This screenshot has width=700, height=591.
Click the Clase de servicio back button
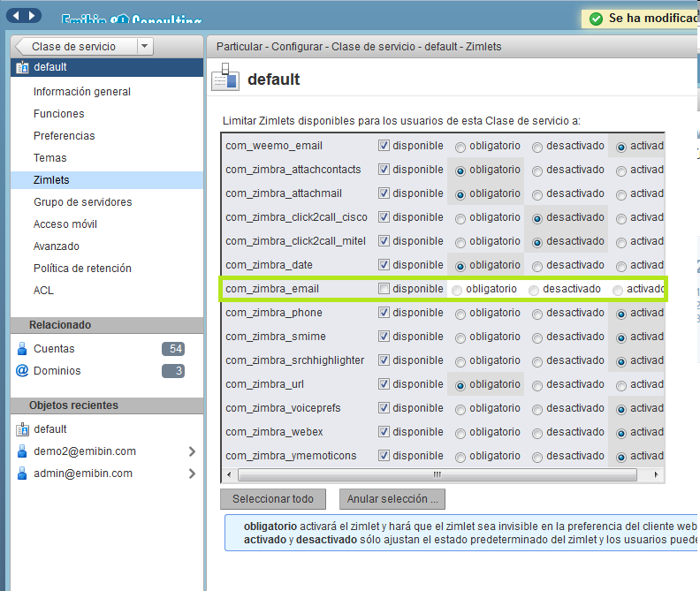pos(77,47)
